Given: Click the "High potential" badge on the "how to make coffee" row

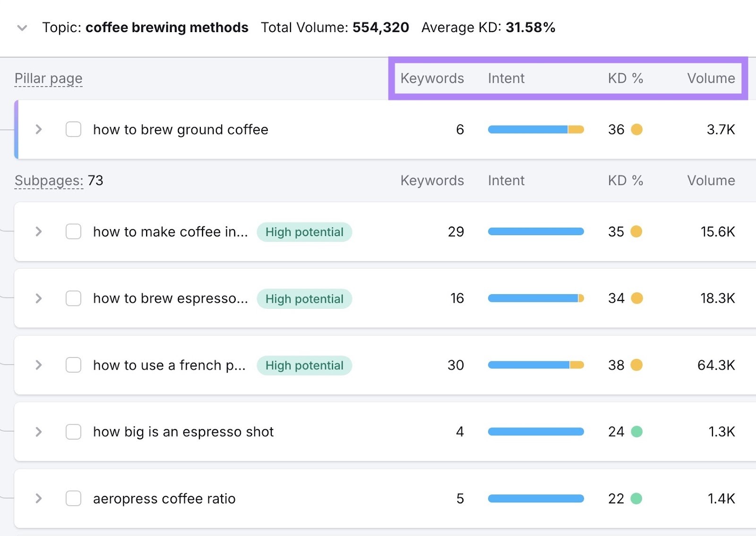Looking at the screenshot, I should (304, 232).
